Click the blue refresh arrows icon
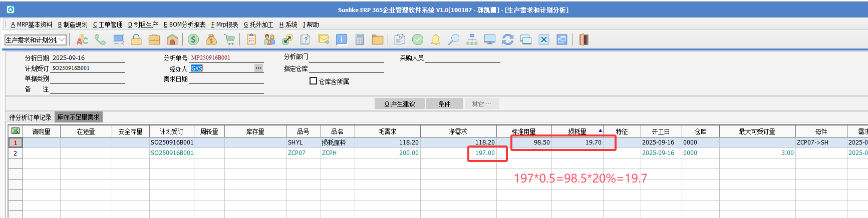The width and height of the screenshot is (868, 218). [x=508, y=39]
